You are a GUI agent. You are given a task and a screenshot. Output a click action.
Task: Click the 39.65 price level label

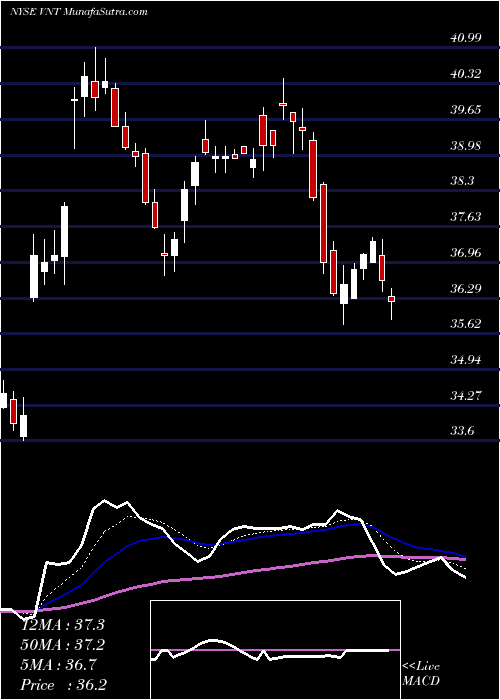coord(465,109)
